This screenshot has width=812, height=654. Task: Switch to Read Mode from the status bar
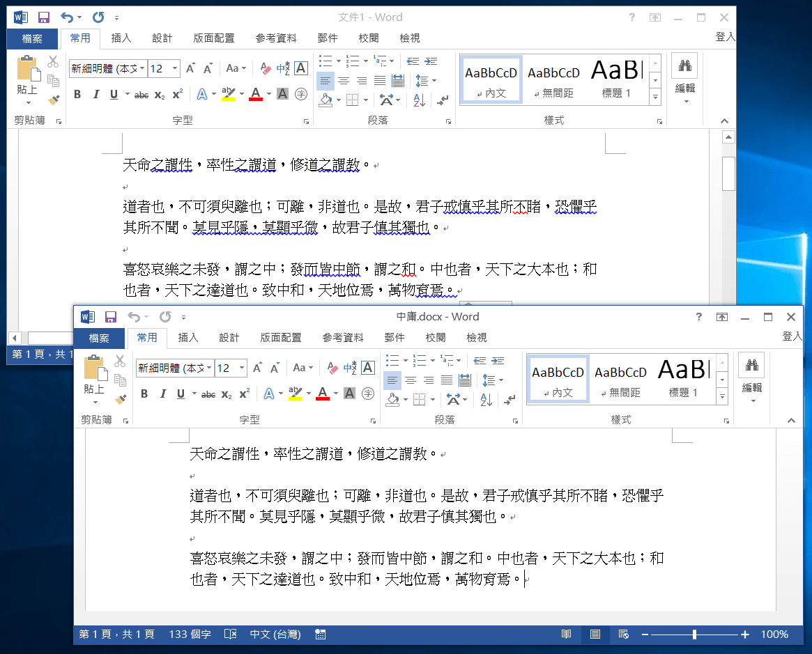(566, 634)
